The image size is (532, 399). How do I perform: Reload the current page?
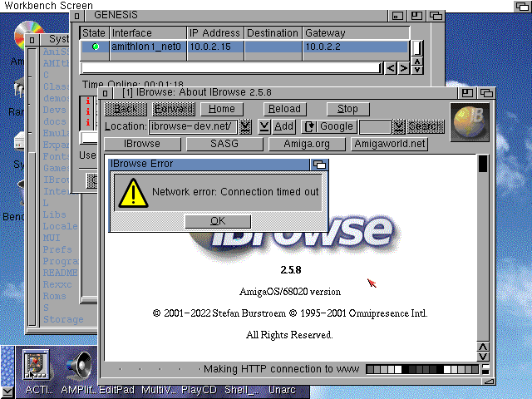(284, 109)
